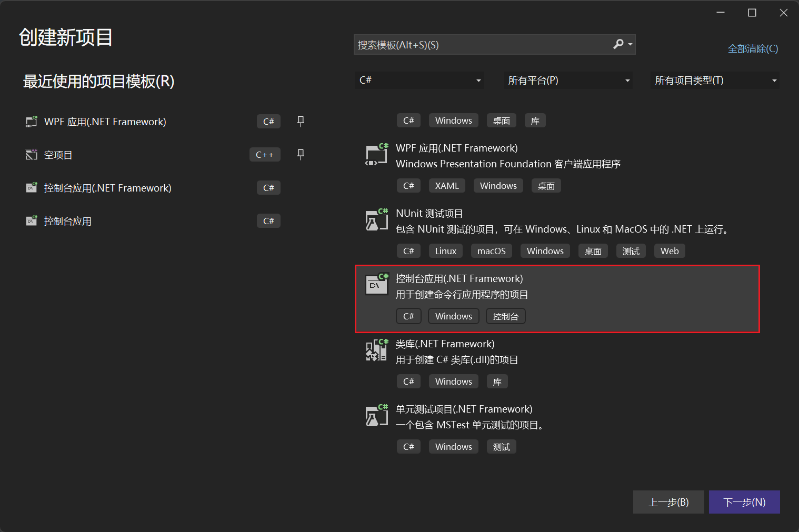The width and height of the screenshot is (799, 532).
Task: Click the search magnifier icon
Action: [x=618, y=44]
